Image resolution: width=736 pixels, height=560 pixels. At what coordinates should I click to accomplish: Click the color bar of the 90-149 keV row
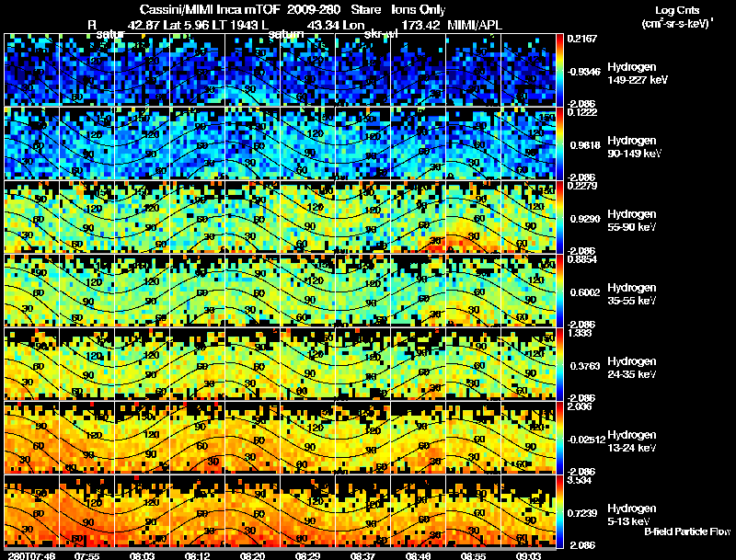coord(559,143)
